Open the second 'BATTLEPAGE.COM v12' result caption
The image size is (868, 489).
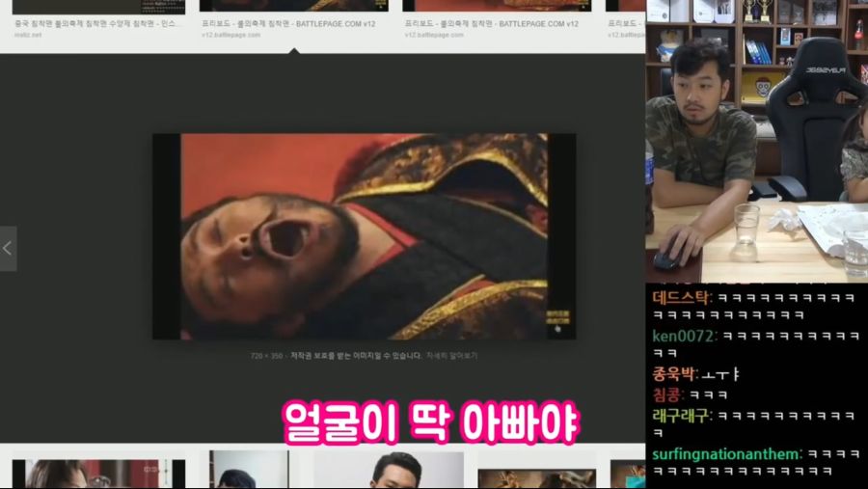(497, 23)
